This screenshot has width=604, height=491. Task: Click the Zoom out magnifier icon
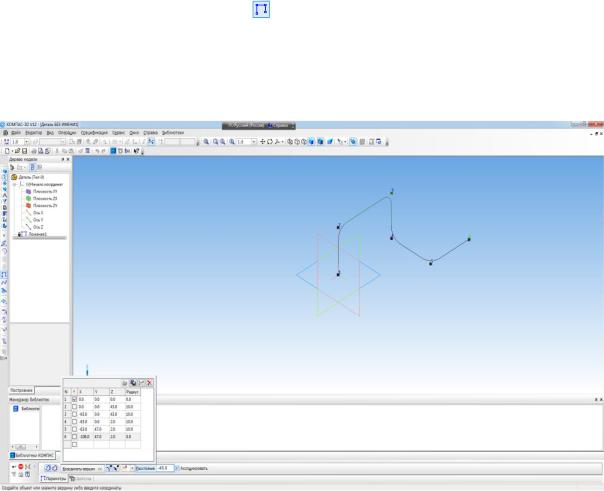pyautogui.click(x=223, y=142)
